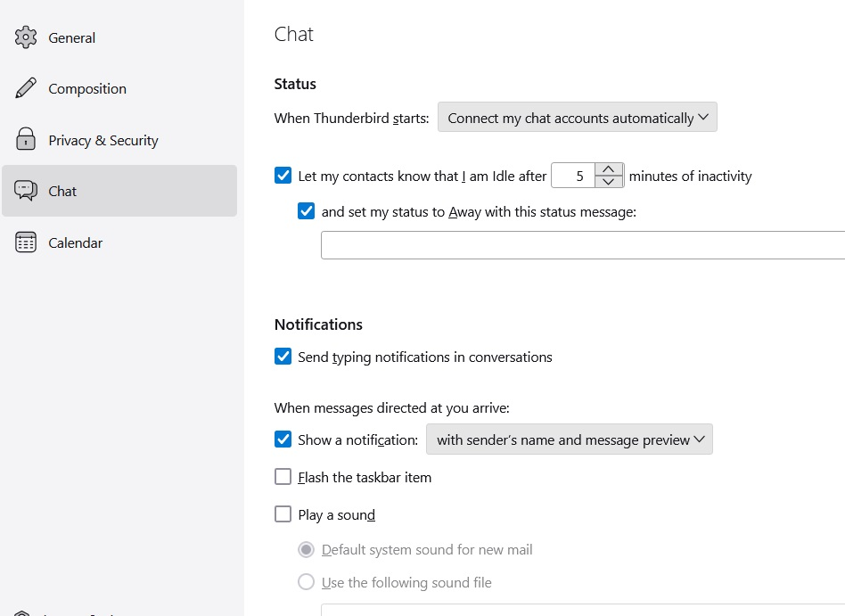Enable Flash the taskbar item
Image resolution: width=845 pixels, height=616 pixels.
[x=283, y=477]
